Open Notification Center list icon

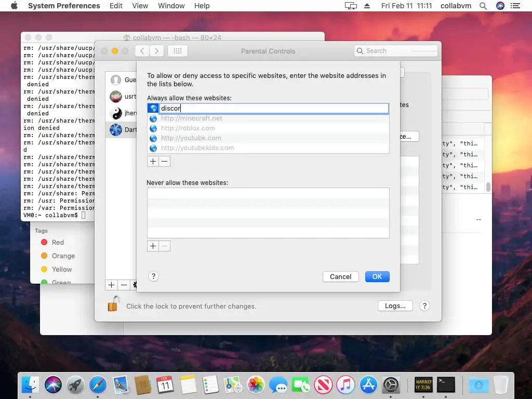pos(515,6)
